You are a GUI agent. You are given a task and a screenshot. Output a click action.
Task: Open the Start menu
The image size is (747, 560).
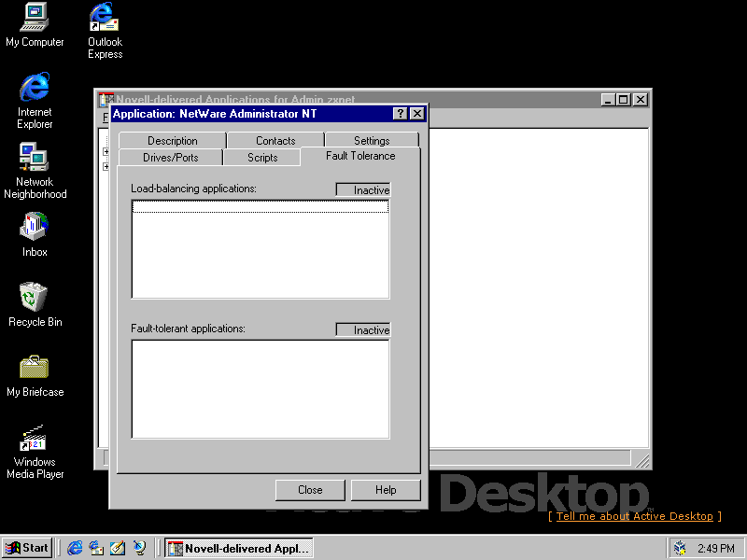[27, 548]
